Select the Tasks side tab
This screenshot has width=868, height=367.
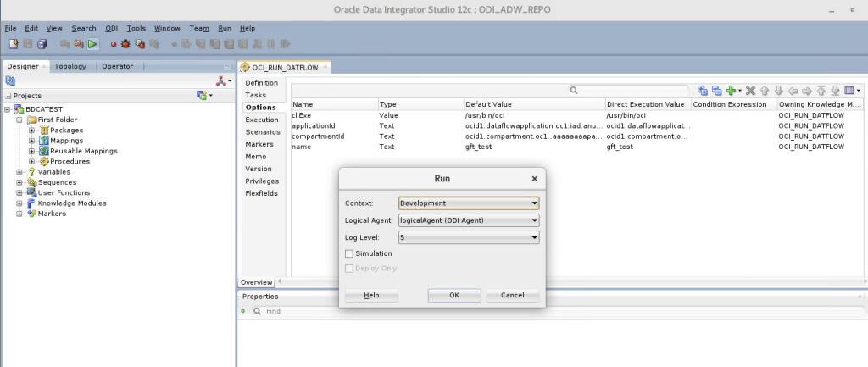pyautogui.click(x=256, y=95)
